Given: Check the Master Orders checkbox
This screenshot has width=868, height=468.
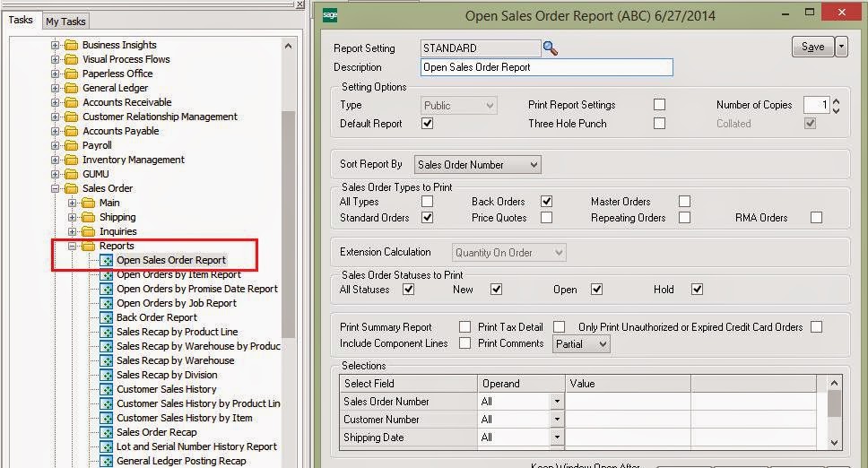Looking at the screenshot, I should [685, 201].
